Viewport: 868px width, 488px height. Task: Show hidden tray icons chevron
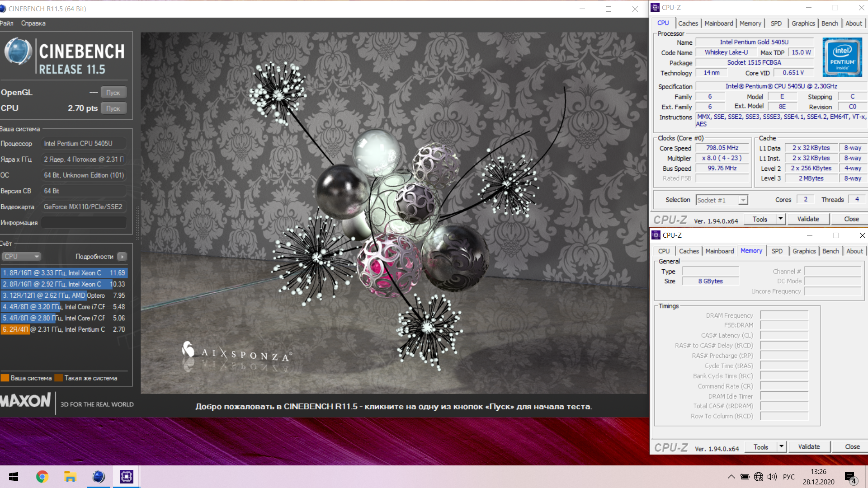tap(731, 477)
